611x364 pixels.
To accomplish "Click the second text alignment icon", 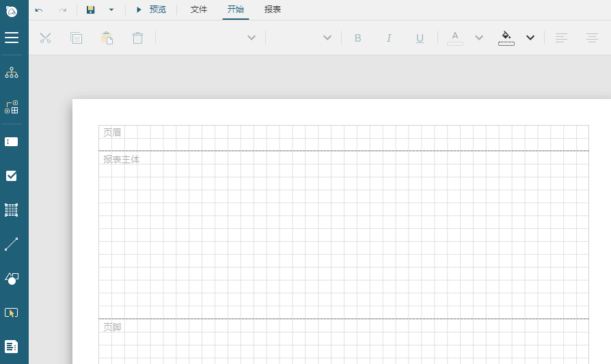I will [592, 38].
